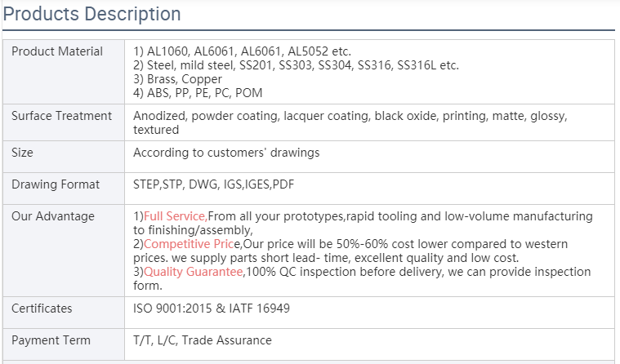The image size is (620, 364).
Task: Click the ISO 9001:2015 & IATF 16949 text
Action: click(211, 309)
